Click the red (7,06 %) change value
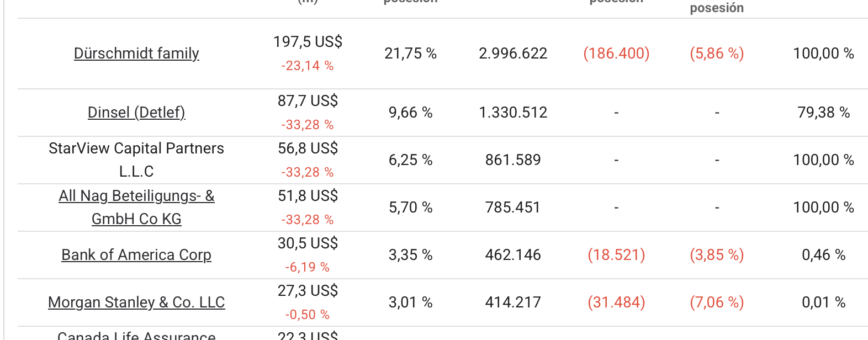This screenshot has width=868, height=340. 717,302
